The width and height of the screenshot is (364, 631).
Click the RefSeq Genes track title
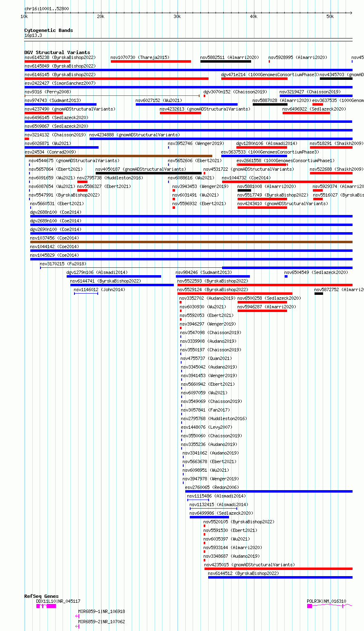(41, 596)
